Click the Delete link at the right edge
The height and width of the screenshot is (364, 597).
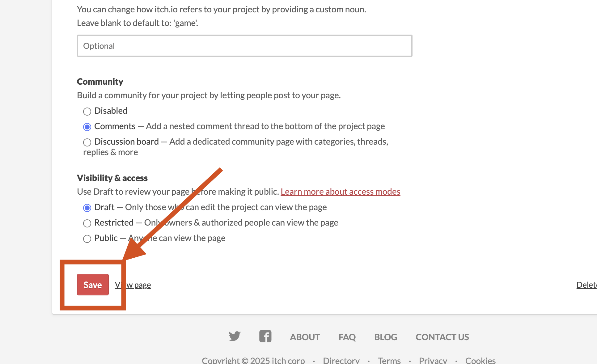coord(586,285)
